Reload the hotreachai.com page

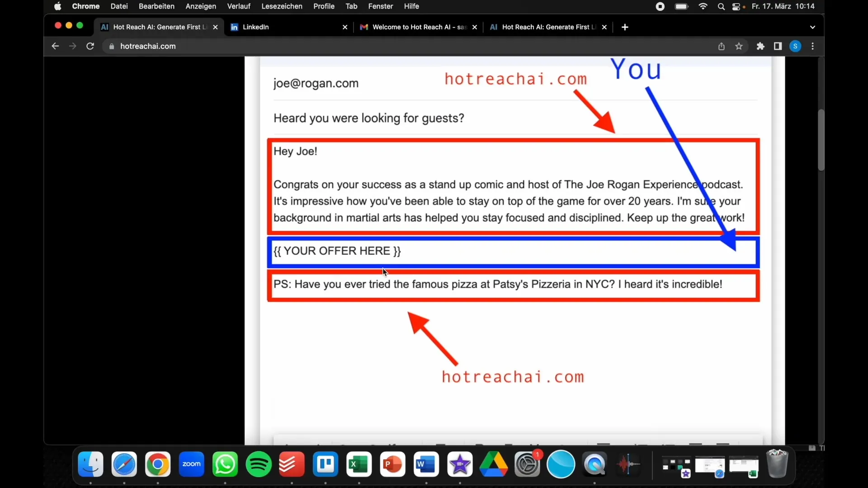point(90,46)
